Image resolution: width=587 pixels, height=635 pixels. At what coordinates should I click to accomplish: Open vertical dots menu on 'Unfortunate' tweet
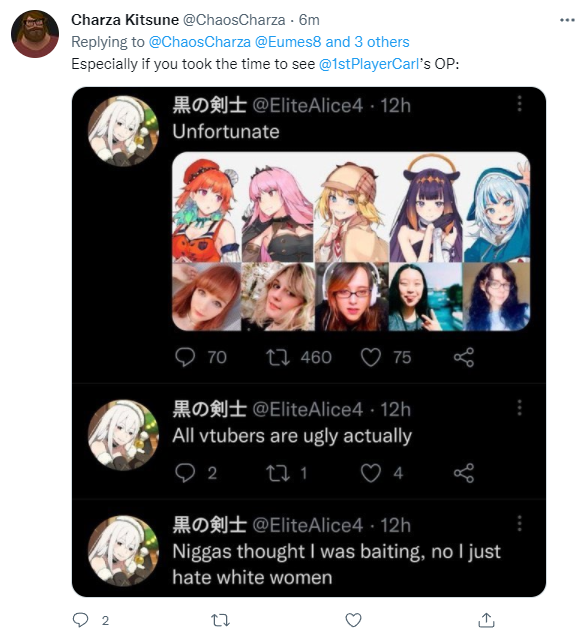[x=519, y=104]
